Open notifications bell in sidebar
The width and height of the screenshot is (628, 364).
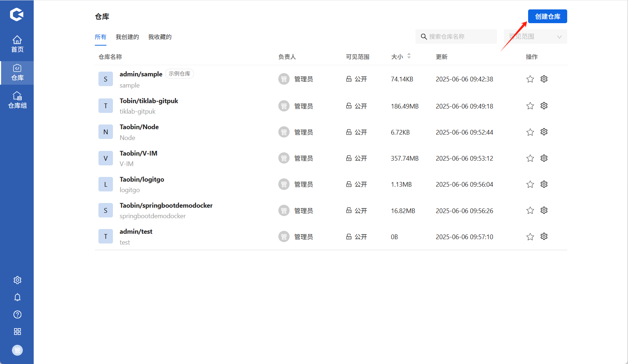17,297
